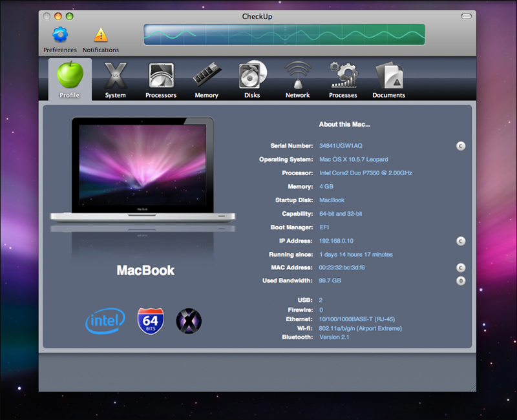This screenshot has height=420, width=517.
Task: Open the Preferences gear icon
Action: 60,35
